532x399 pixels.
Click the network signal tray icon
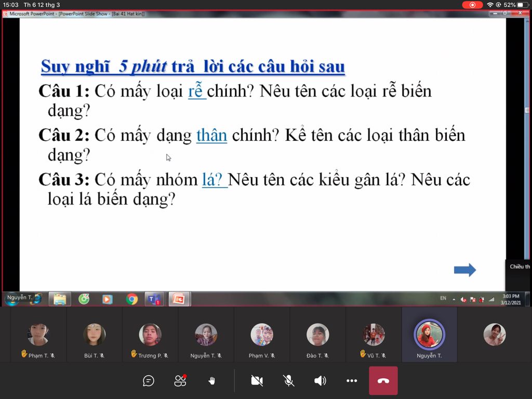coord(491,299)
